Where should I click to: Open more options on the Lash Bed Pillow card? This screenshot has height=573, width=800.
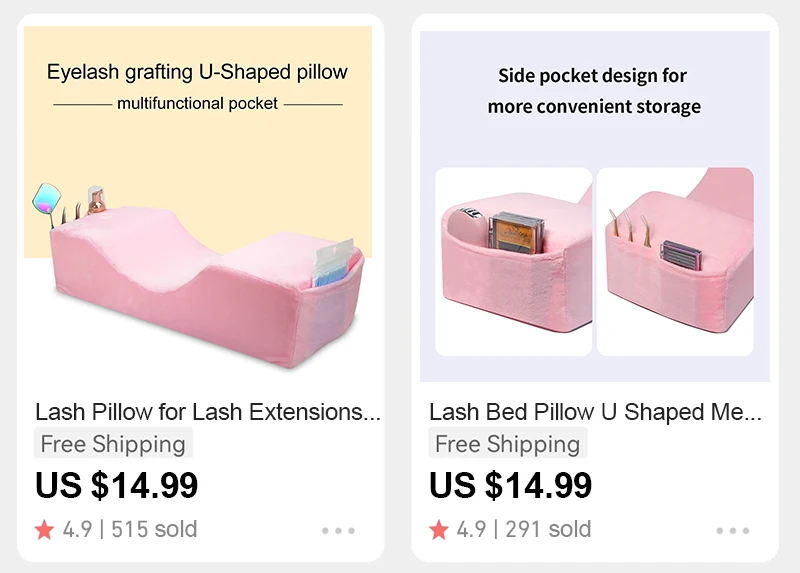point(732,531)
